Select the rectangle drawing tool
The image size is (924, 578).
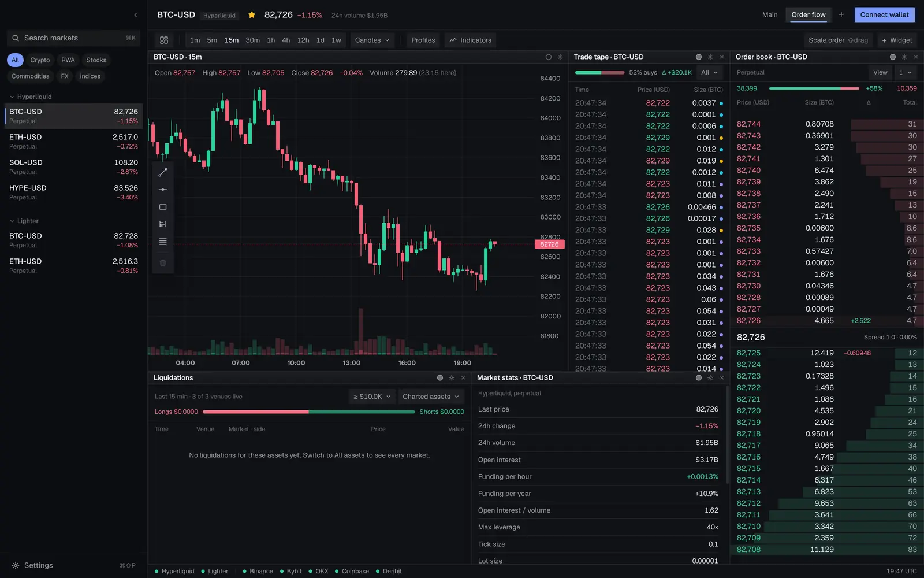163,207
